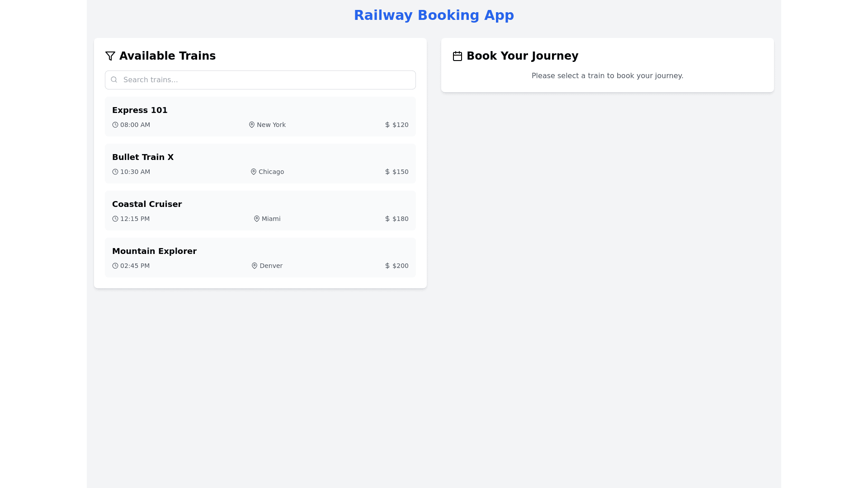
Task: Click the dollar icon for Coastal Cruiser
Action: [387, 219]
